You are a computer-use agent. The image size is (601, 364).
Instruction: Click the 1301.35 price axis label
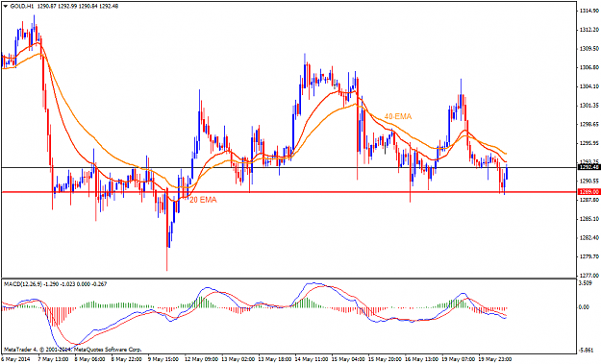[x=589, y=106]
